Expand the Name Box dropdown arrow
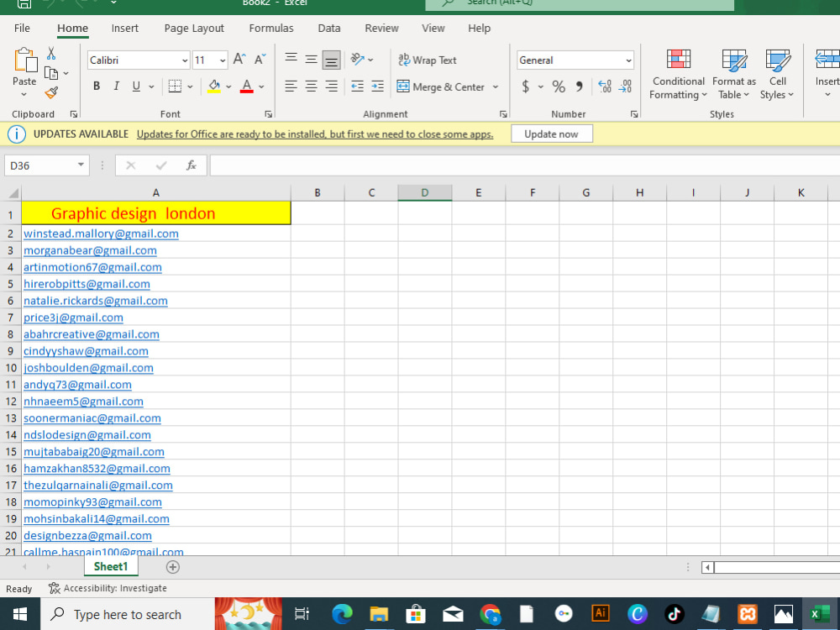The height and width of the screenshot is (630, 840). (81, 165)
